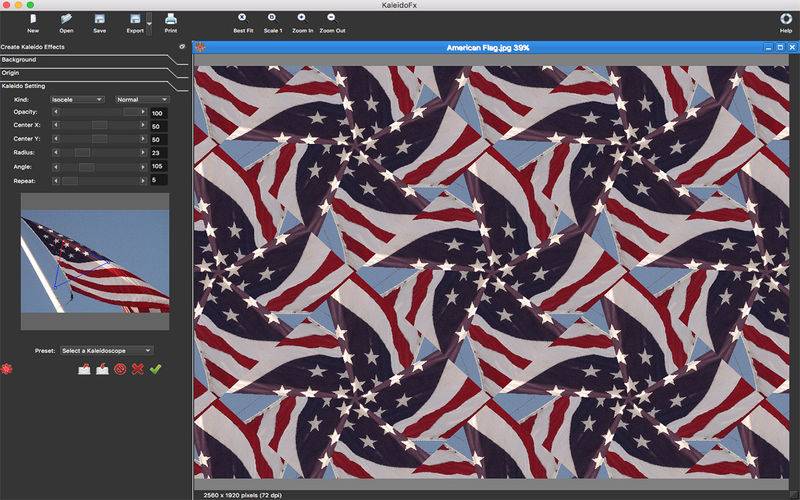Minimize KaleidoFx with yellow button
Viewport: 800px width, 500px height.
tap(18, 5)
